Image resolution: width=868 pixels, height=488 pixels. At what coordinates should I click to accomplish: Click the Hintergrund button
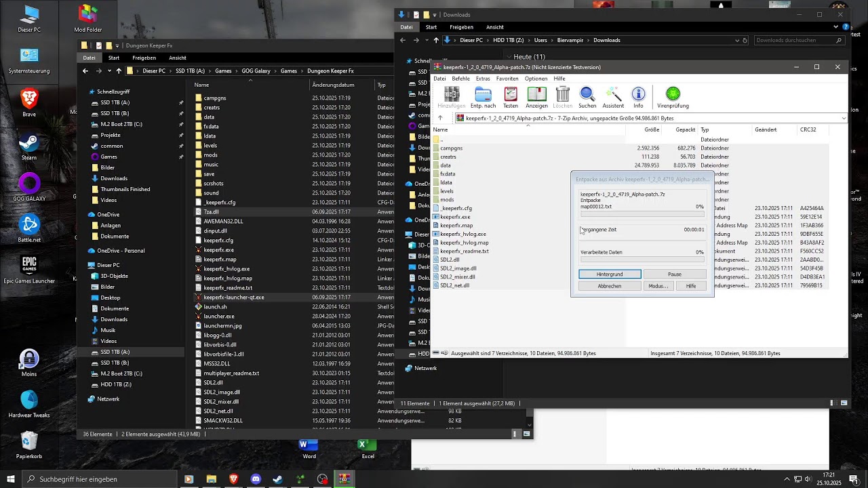pos(610,274)
